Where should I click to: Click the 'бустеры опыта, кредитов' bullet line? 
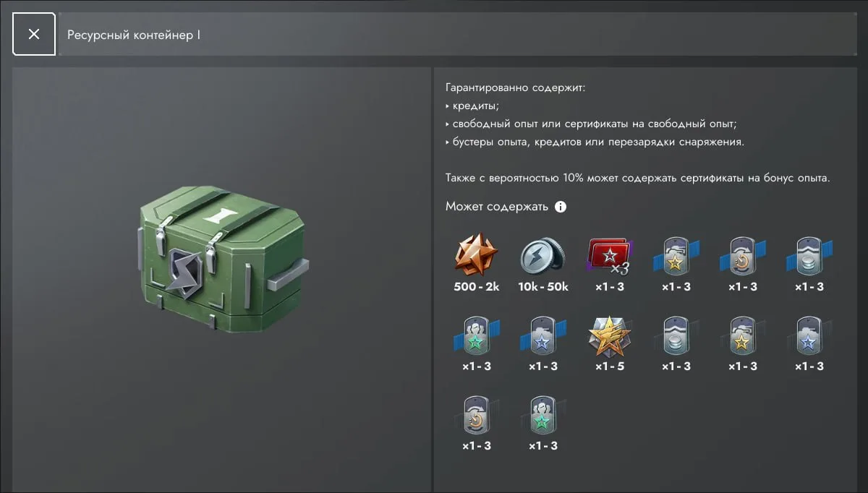point(595,142)
